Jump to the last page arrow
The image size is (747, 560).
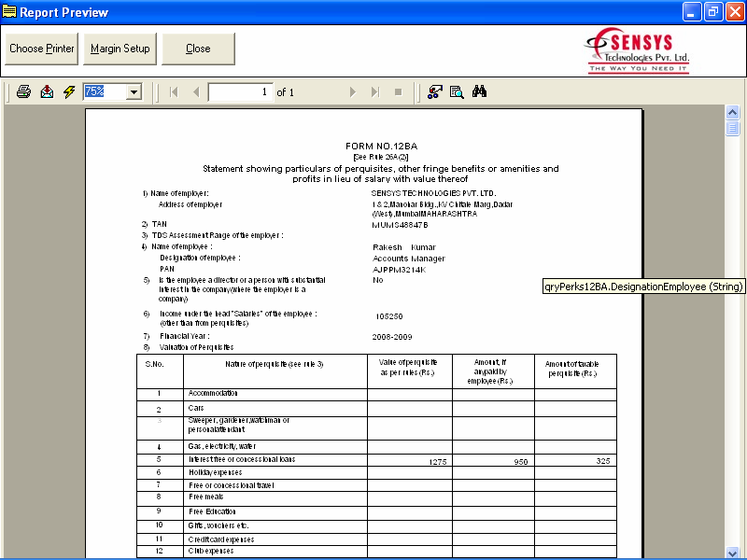click(x=375, y=91)
